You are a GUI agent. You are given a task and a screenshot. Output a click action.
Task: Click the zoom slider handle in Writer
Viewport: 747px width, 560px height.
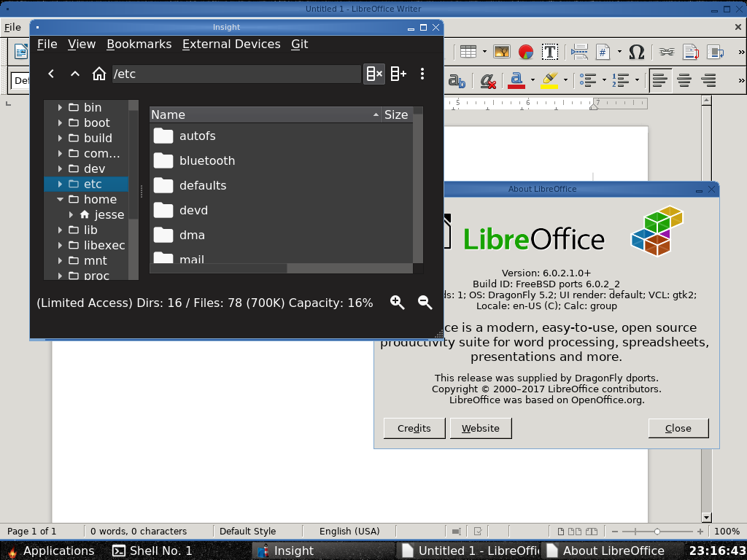click(x=657, y=532)
